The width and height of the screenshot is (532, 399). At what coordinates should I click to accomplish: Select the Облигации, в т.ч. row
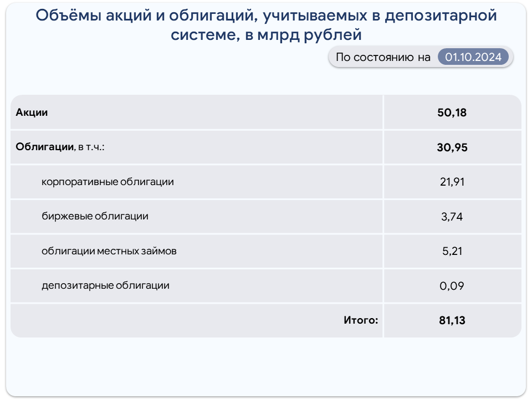coord(196,147)
